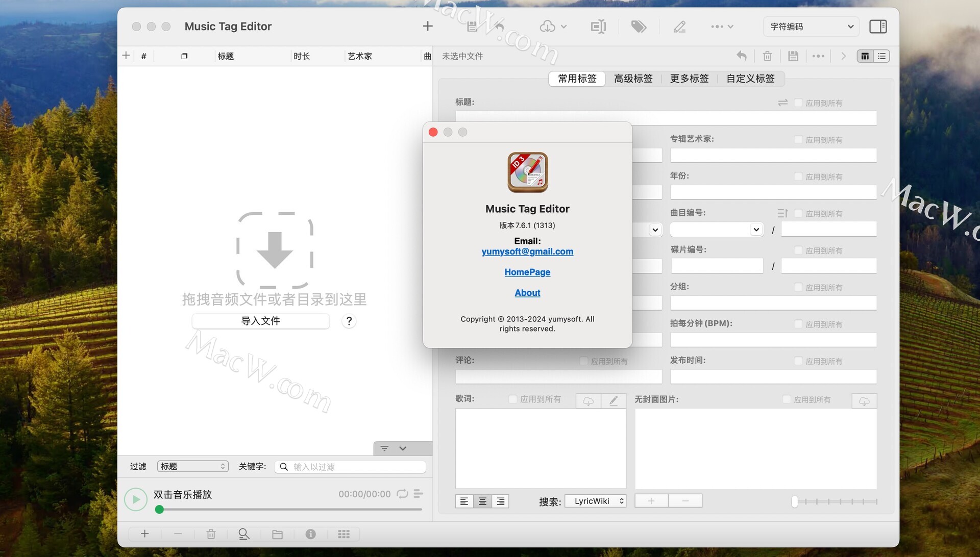Switch to the 高级标签 tab

633,79
